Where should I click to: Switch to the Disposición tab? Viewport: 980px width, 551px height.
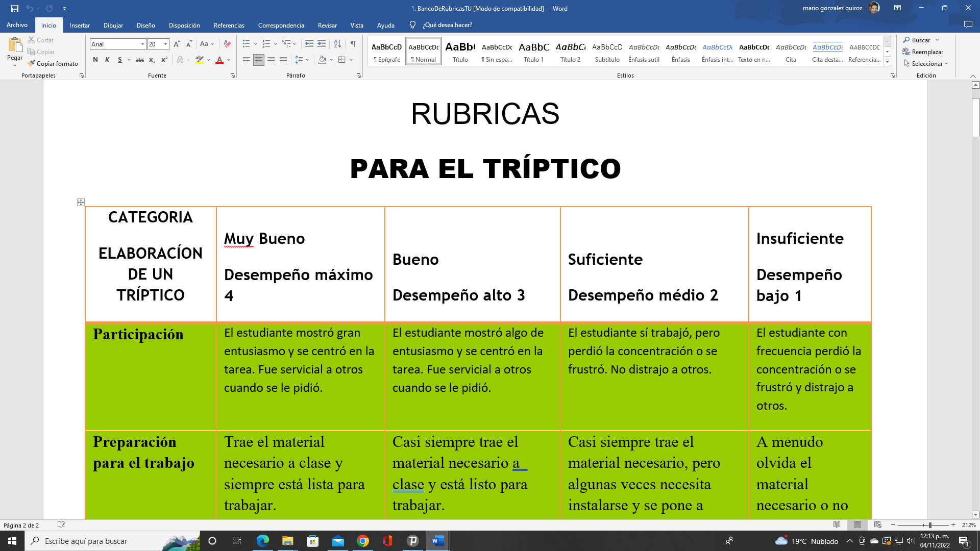pos(184,25)
